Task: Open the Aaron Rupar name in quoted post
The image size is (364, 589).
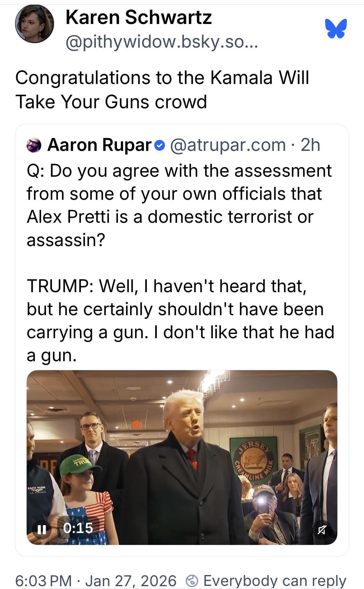Action: coord(99,145)
